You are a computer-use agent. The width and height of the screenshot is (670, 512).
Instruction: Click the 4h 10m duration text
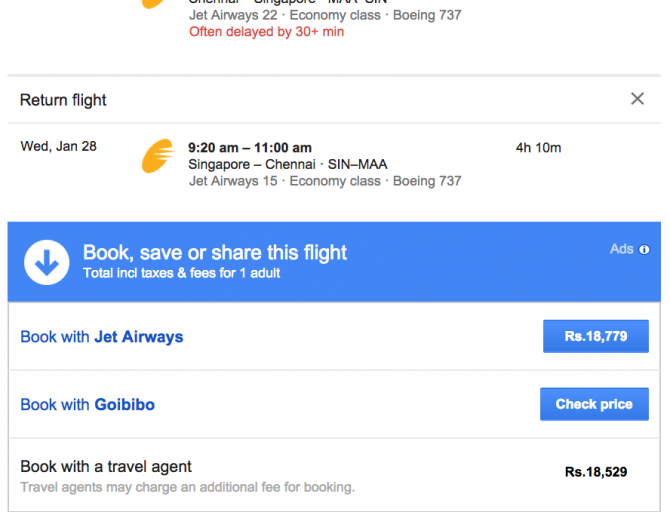click(x=538, y=148)
